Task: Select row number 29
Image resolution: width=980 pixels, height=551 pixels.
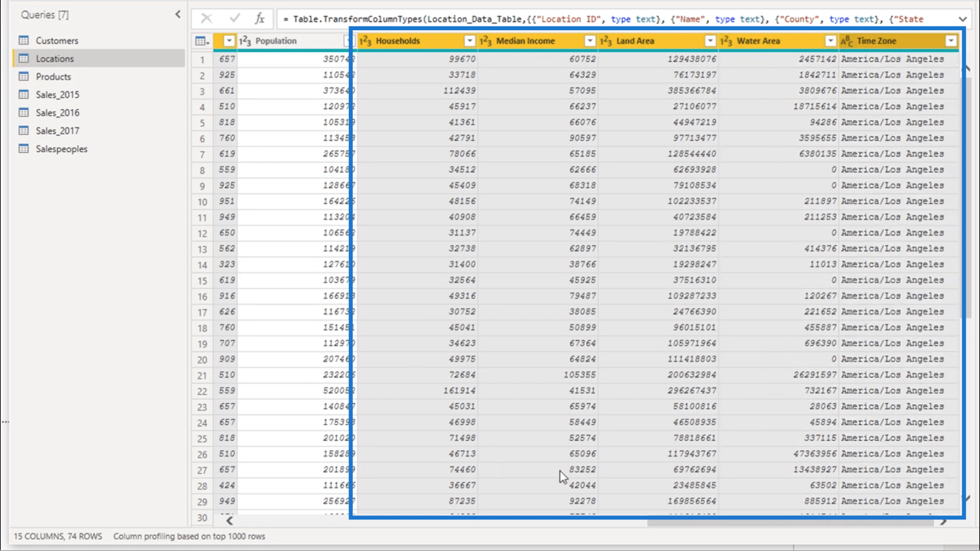Action: tap(202, 502)
